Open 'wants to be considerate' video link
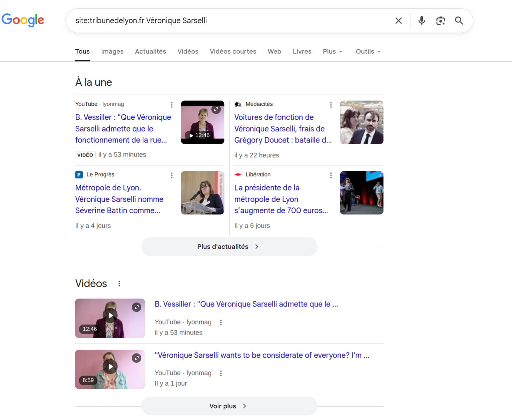The height and width of the screenshot is (420, 512). 262,355
